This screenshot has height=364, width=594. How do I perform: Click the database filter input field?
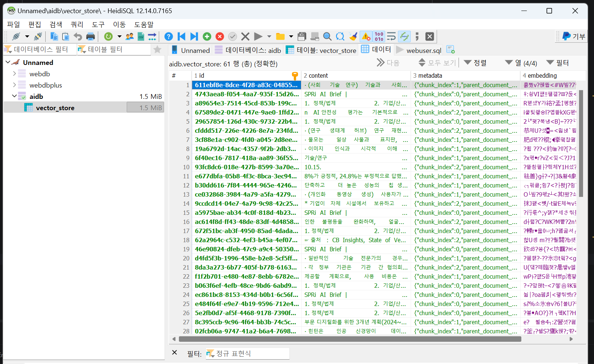point(40,49)
